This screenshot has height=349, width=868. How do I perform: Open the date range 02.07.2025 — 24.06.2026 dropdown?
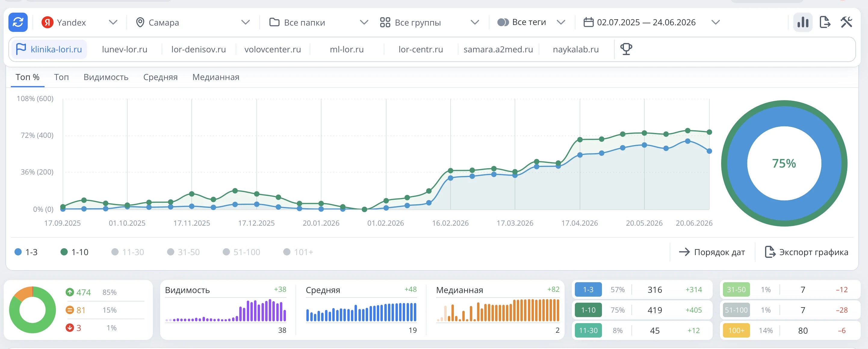(x=716, y=22)
